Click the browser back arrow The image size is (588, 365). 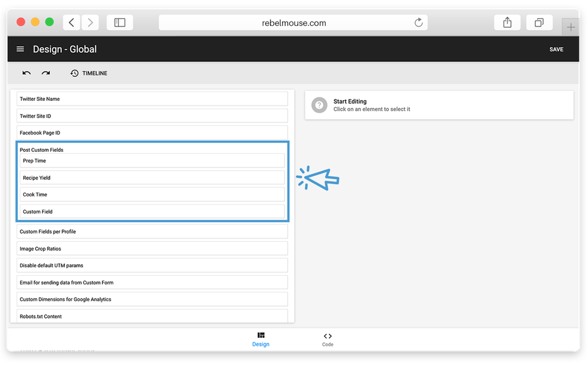pyautogui.click(x=71, y=23)
